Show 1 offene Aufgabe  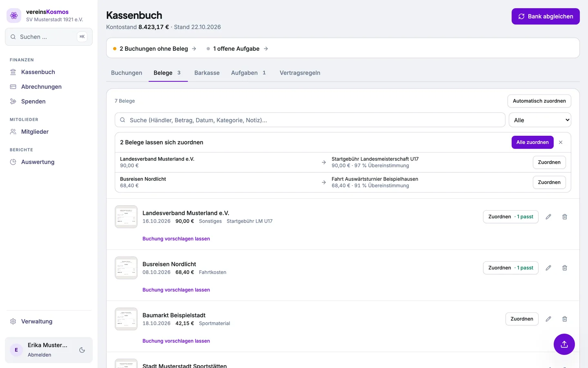pyautogui.click(x=237, y=49)
